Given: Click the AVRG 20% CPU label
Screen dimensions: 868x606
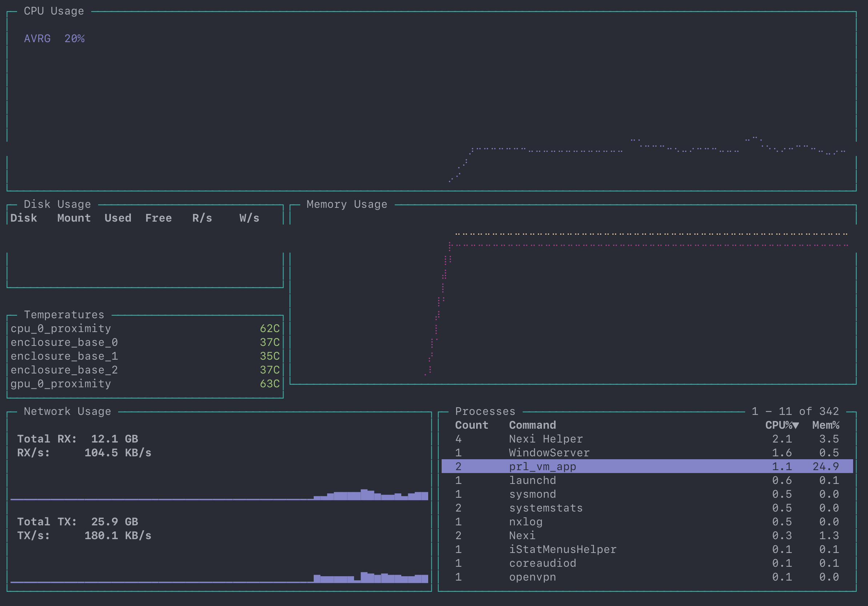Looking at the screenshot, I should 54,39.
